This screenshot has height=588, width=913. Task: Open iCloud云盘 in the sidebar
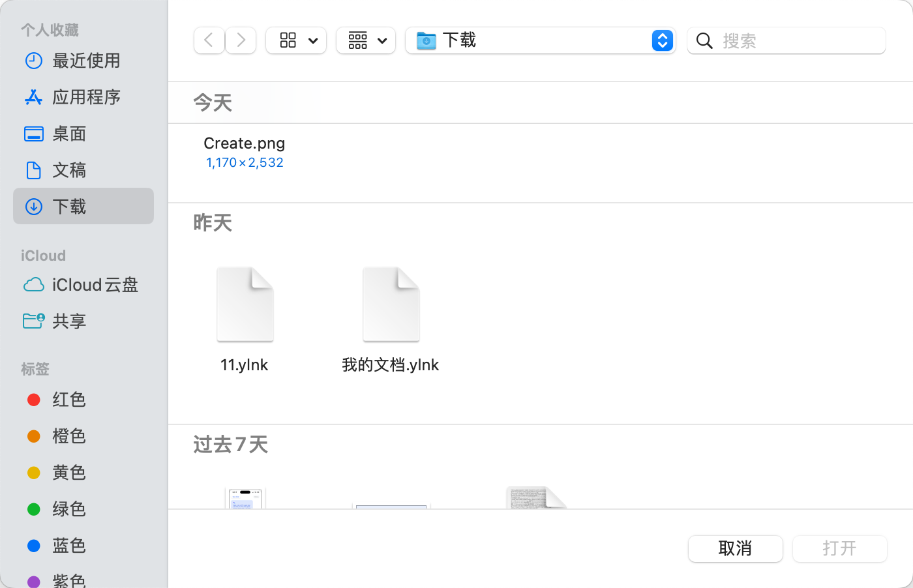[x=83, y=285]
